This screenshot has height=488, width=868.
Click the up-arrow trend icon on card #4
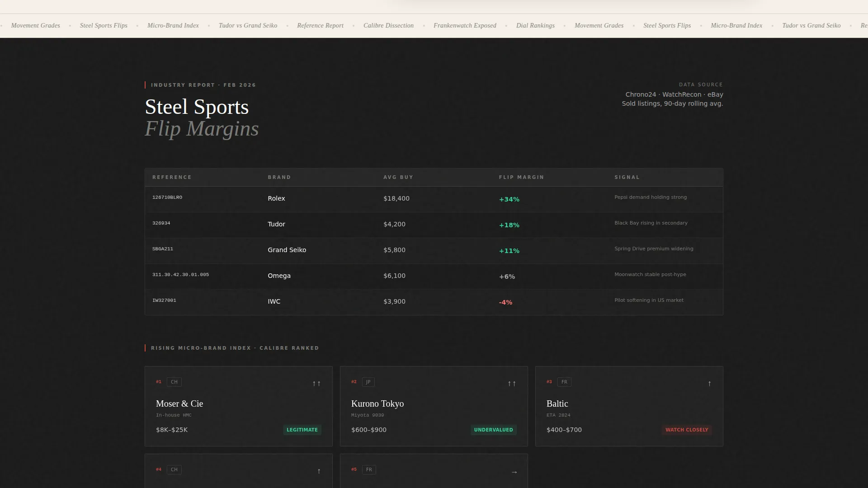coord(319,471)
